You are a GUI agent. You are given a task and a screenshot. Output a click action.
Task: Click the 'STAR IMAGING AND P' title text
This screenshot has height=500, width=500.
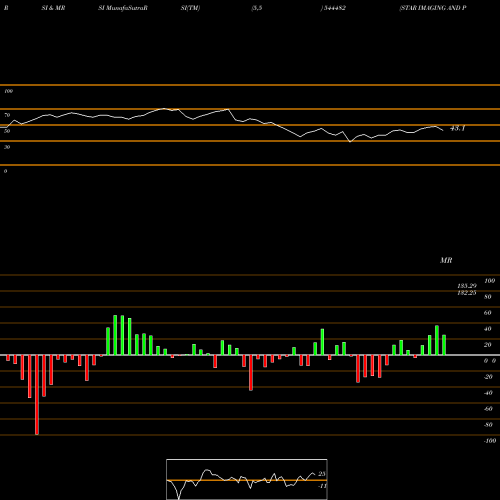click(x=433, y=8)
